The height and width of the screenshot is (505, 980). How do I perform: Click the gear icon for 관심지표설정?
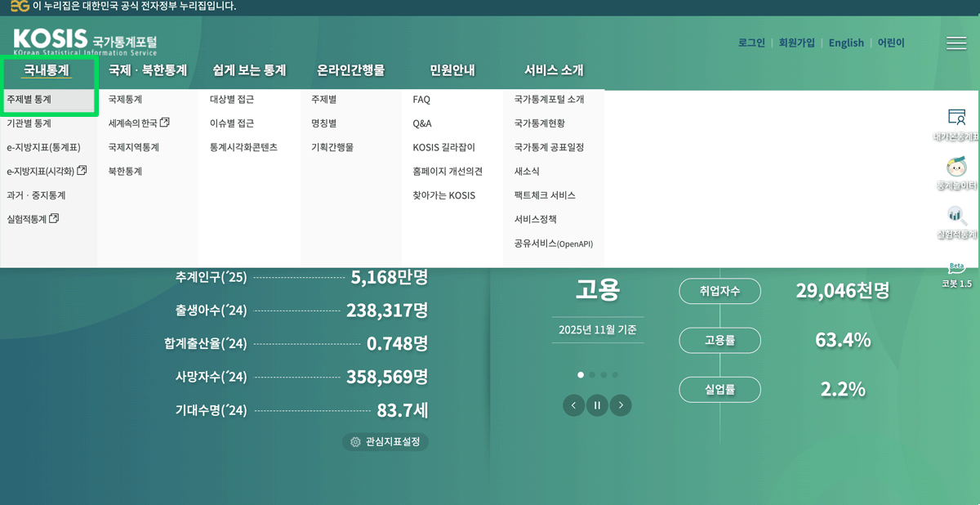(x=355, y=442)
